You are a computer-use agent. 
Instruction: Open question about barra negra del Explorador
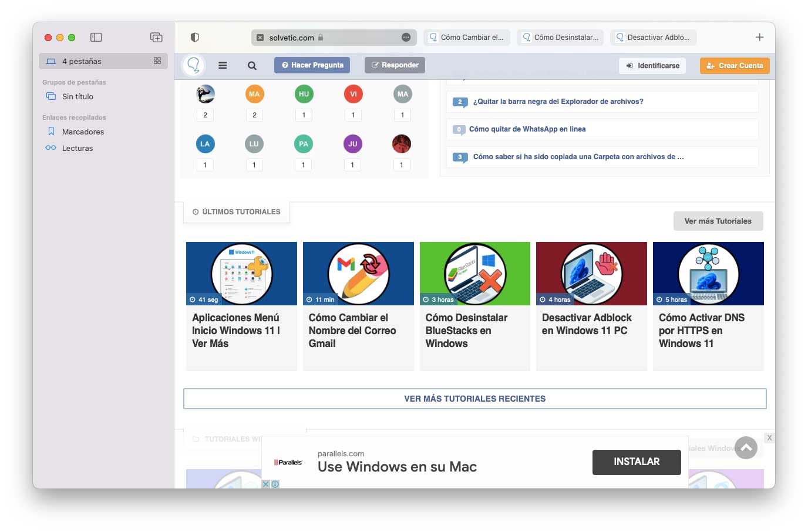click(x=558, y=102)
